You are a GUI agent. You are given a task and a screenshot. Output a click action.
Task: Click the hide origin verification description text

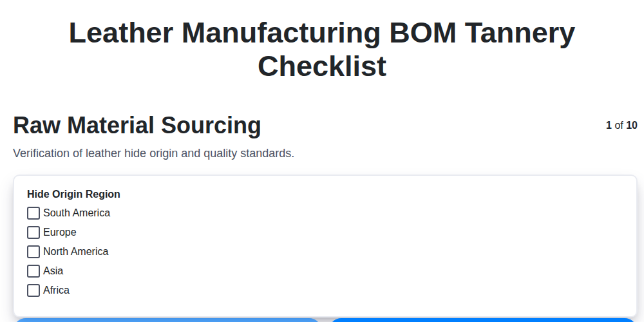[x=153, y=154]
